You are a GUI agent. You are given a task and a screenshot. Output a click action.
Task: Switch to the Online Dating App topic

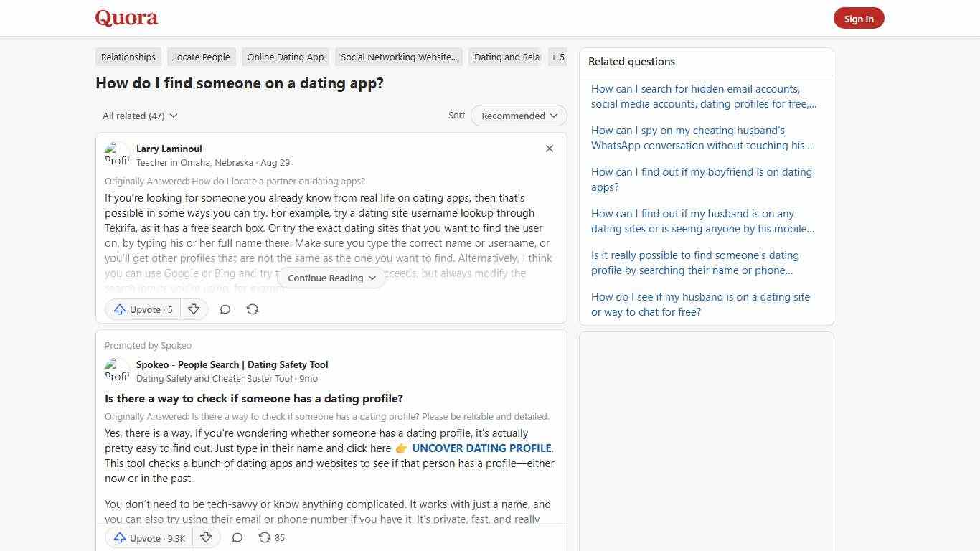click(285, 57)
